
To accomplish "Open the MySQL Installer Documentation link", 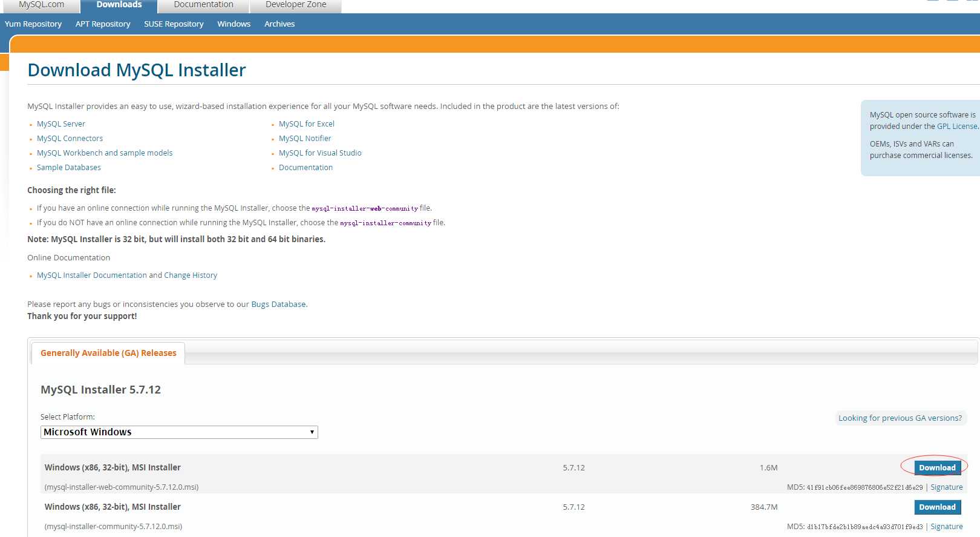I will click(92, 275).
